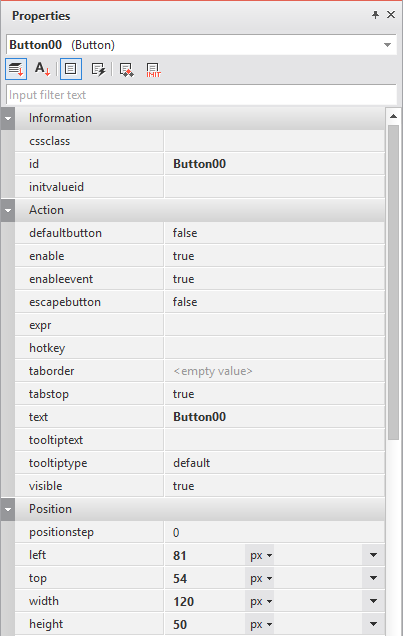Click the scrollbar up arrow

[x=393, y=116]
